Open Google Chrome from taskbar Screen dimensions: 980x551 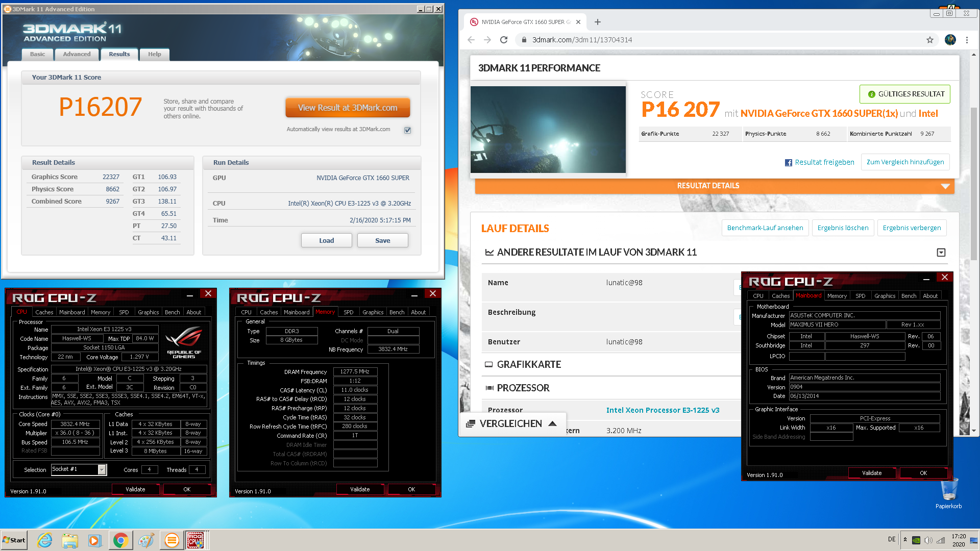coord(120,540)
